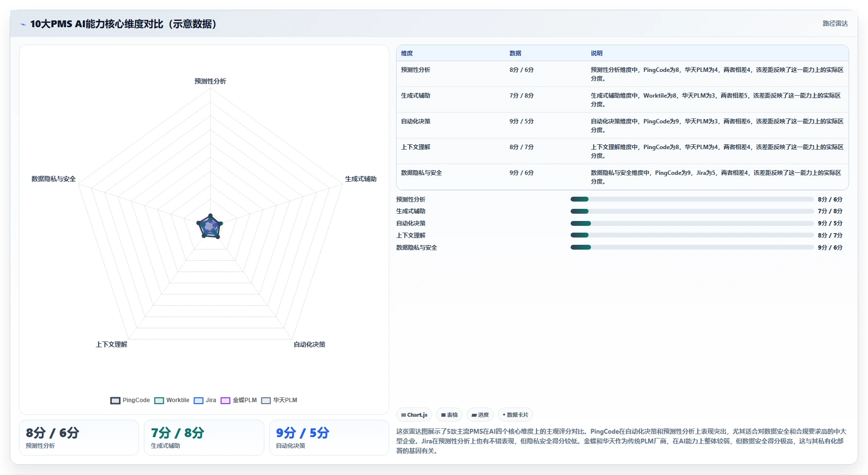Click the 说明 column header
Image resolution: width=868 pixels, height=475 pixels.
click(x=596, y=53)
